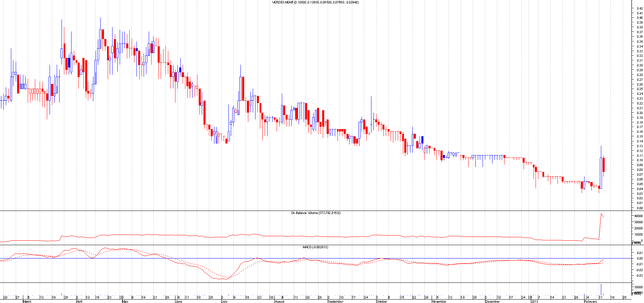Click the VERDES MGMT chart title
The height and width of the screenshot is (303, 644).
pos(315,2)
